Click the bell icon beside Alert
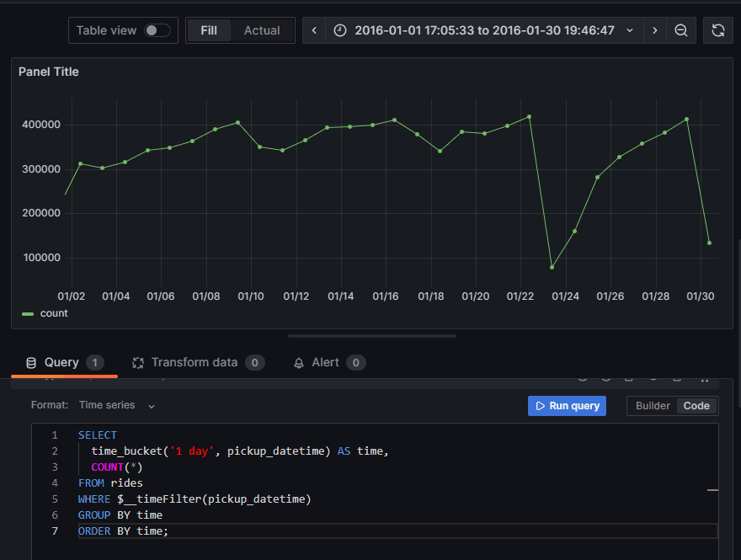This screenshot has width=741, height=560. pos(298,362)
